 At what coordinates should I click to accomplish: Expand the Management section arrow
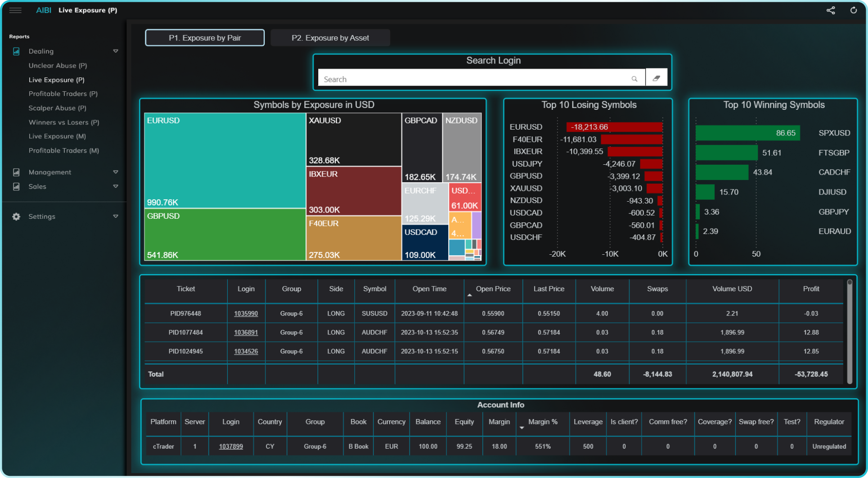click(x=116, y=172)
